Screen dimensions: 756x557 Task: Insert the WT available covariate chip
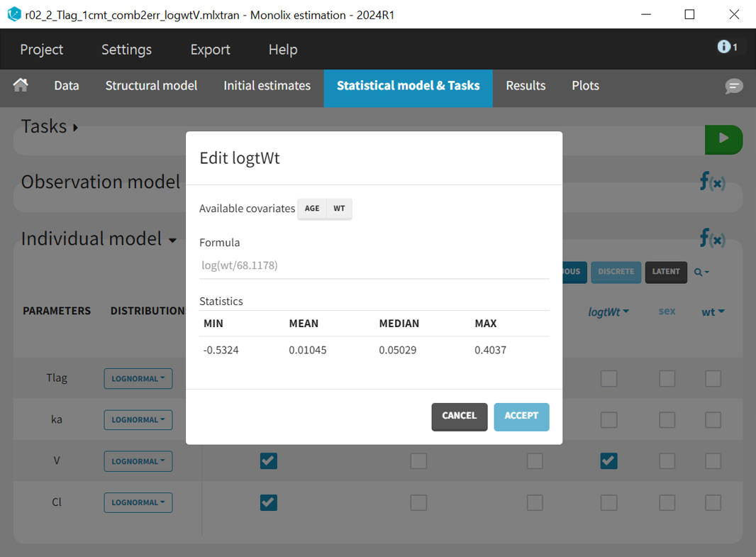coord(339,209)
